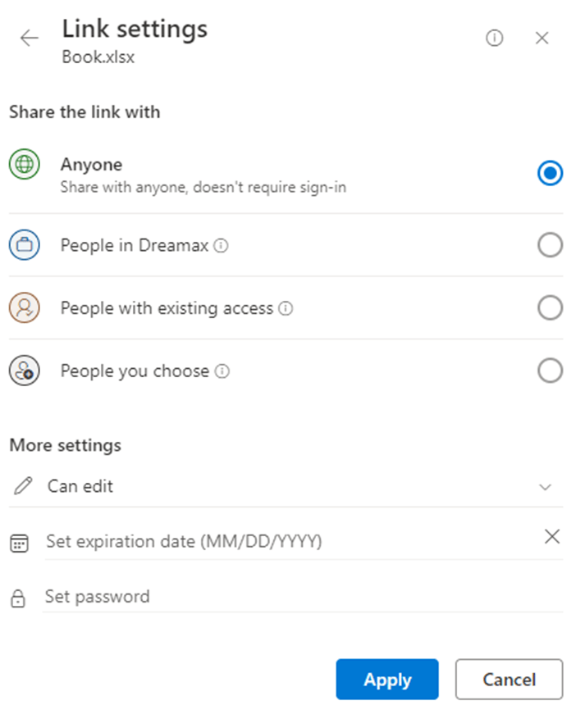Show info for People in Dreamax
Viewport: 585px width, 728px height.
pyautogui.click(x=221, y=245)
